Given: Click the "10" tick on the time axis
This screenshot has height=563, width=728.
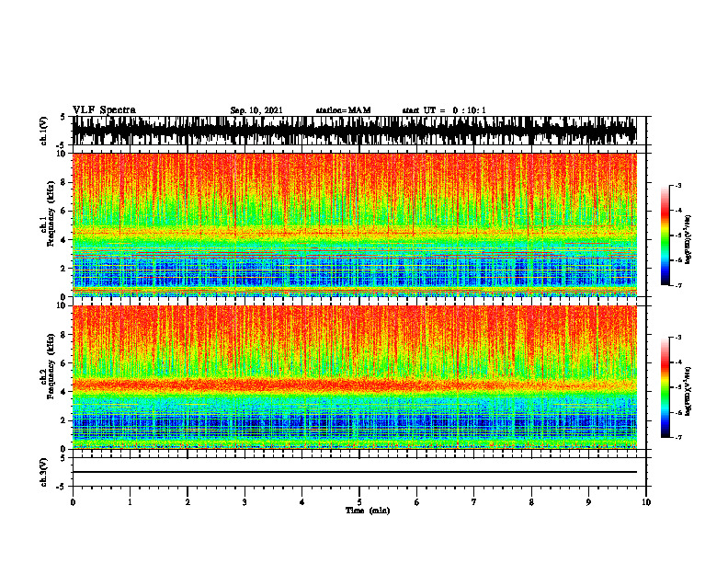Looking at the screenshot, I should tap(646, 502).
